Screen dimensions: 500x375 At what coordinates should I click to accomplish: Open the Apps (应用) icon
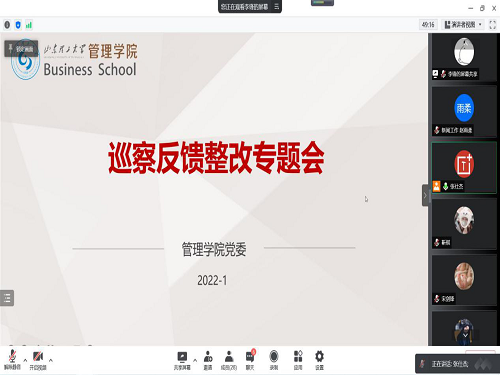(x=298, y=360)
